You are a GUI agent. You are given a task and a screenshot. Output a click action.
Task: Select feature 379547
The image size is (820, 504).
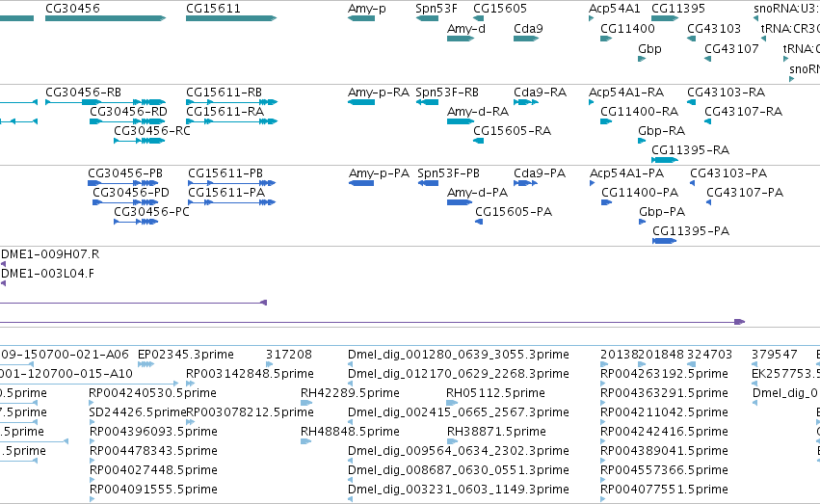pos(775,355)
